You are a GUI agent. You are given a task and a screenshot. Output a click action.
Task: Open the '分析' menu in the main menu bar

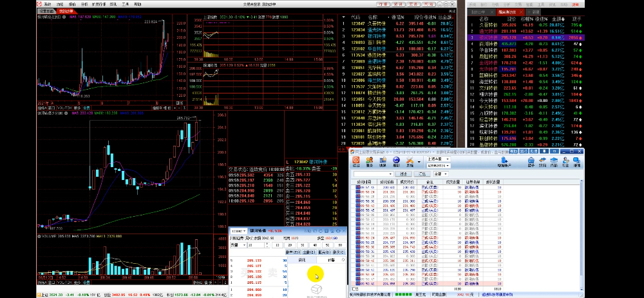pos(84,4)
